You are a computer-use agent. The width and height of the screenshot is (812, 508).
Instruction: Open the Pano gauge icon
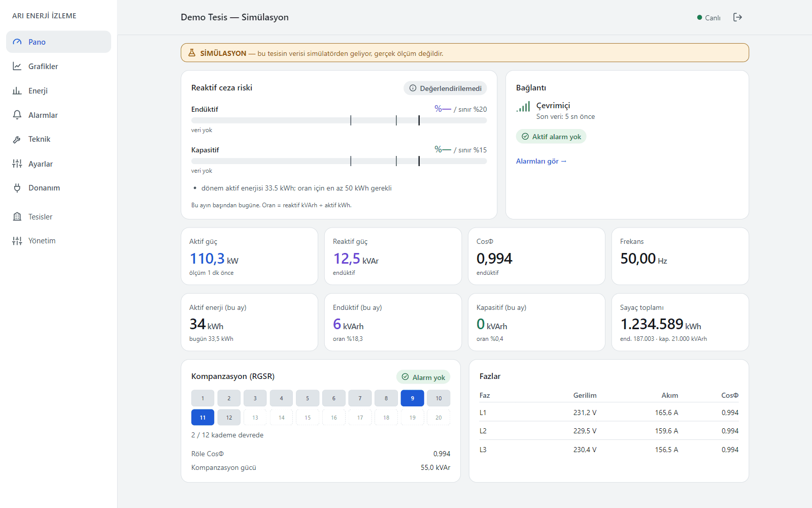coord(17,42)
